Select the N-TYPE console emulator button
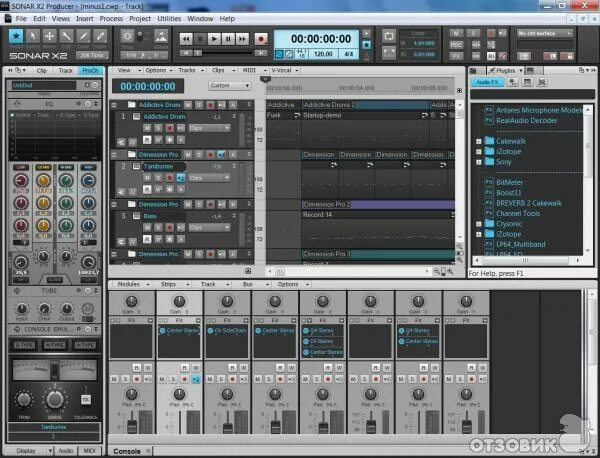 (55, 345)
